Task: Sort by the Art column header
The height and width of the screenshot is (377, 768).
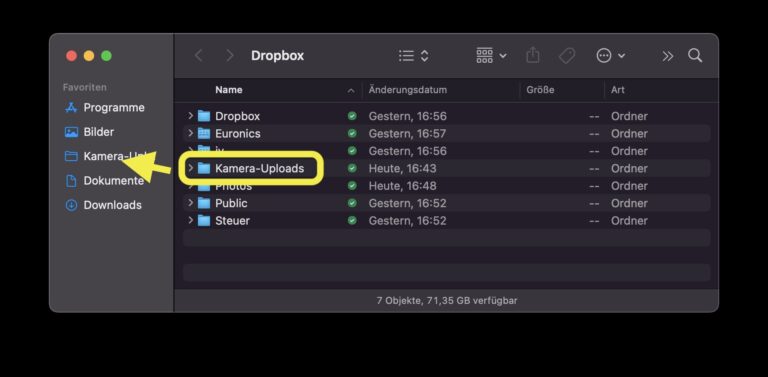Action: pyautogui.click(x=618, y=90)
